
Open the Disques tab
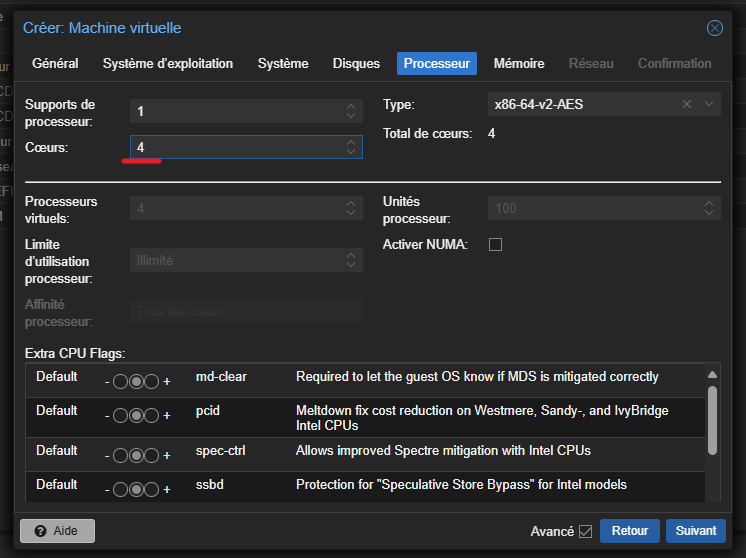coord(356,64)
